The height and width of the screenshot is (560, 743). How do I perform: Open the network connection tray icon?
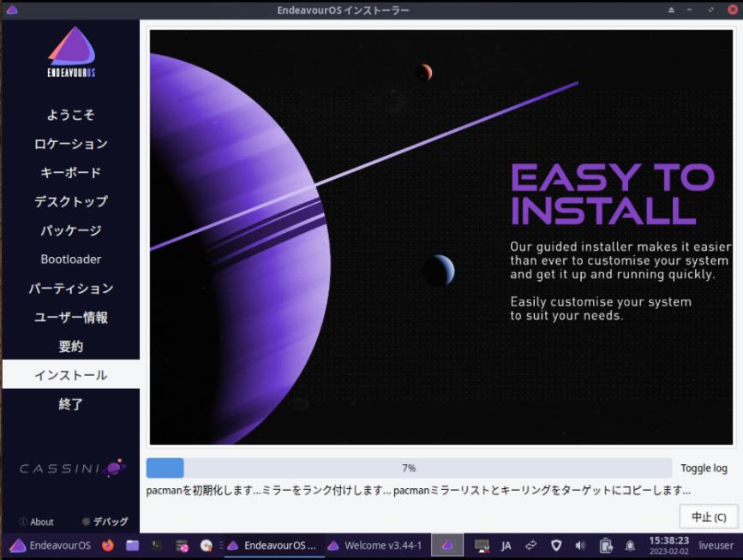tap(482, 545)
